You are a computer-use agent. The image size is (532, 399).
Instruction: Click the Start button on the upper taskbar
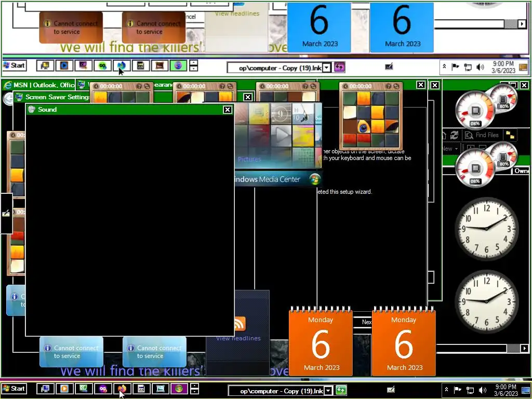point(14,65)
